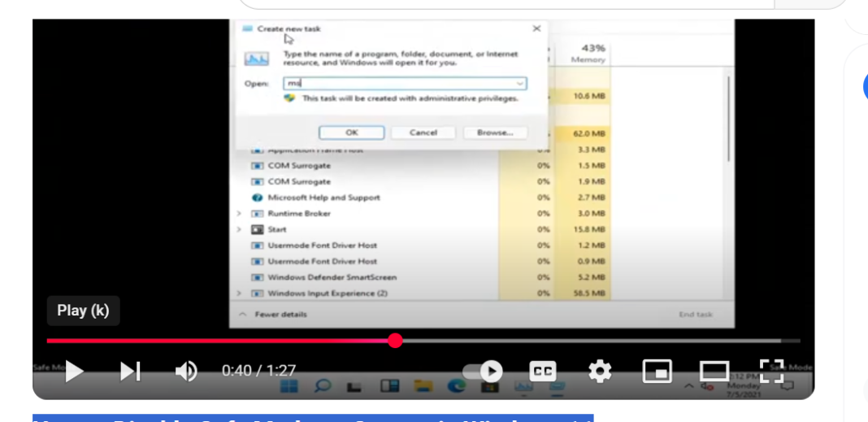Click the 15.8 MB memory value
This screenshot has height=422, width=868.
coord(589,229)
